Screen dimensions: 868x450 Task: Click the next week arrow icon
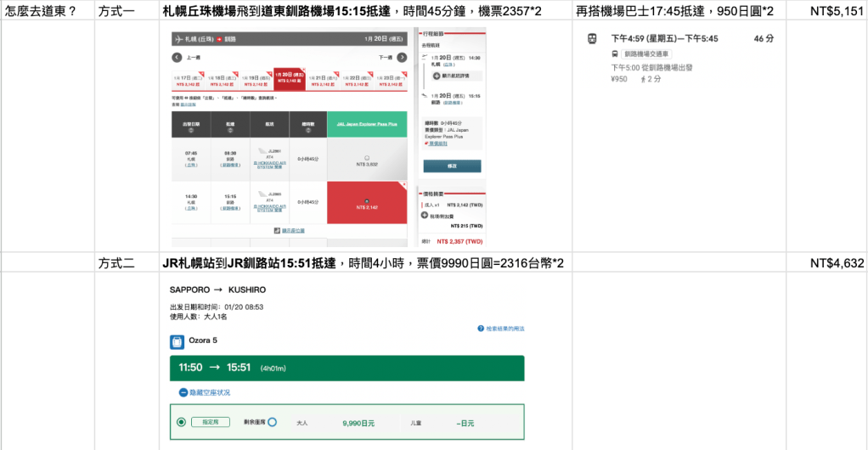(x=401, y=58)
